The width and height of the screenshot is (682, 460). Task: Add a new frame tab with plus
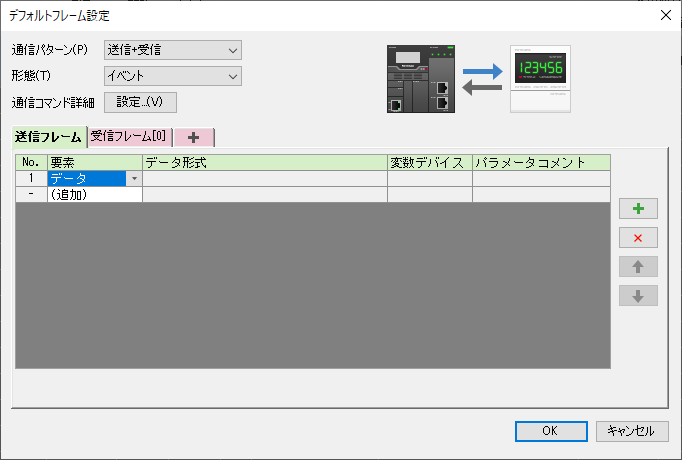[x=194, y=137]
